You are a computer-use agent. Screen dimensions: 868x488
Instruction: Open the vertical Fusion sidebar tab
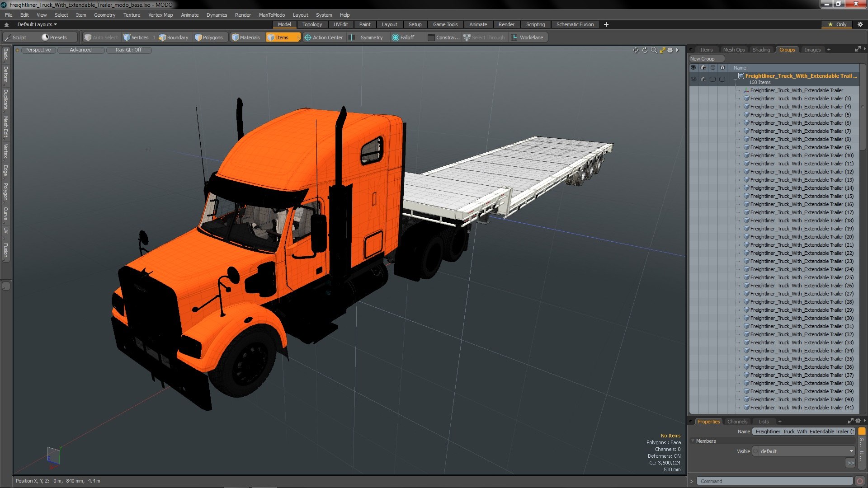[x=6, y=250]
